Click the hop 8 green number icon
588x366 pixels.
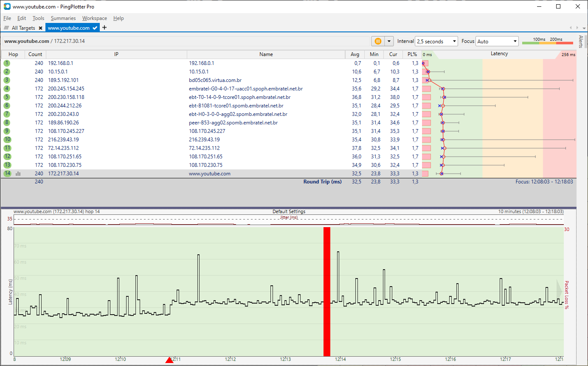[x=7, y=122]
